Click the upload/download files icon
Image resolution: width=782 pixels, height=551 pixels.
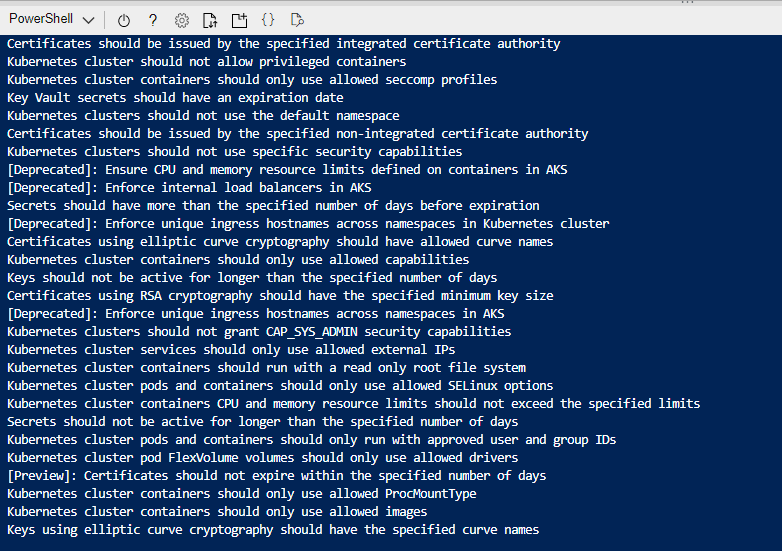click(x=210, y=20)
